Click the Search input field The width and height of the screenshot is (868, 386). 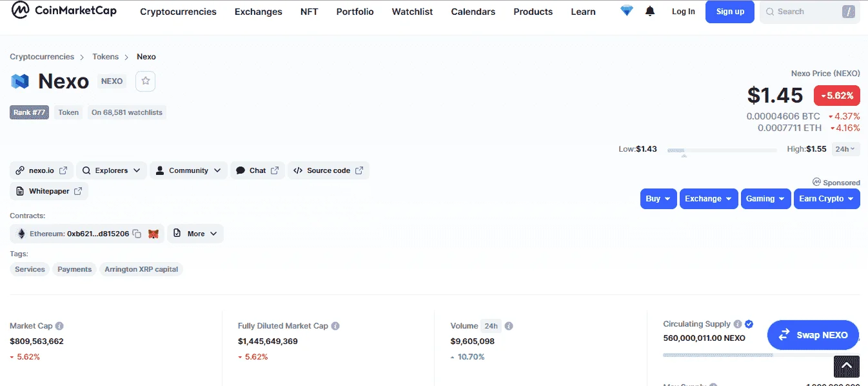point(810,12)
